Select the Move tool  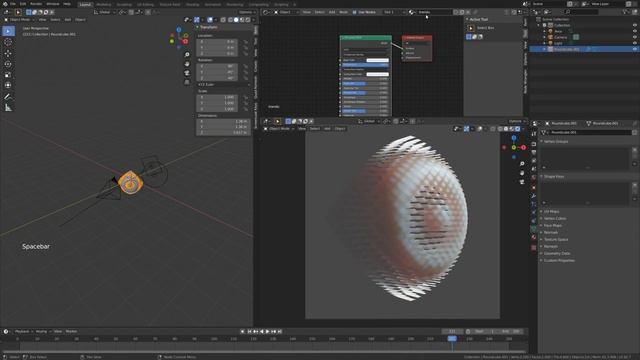8,53
